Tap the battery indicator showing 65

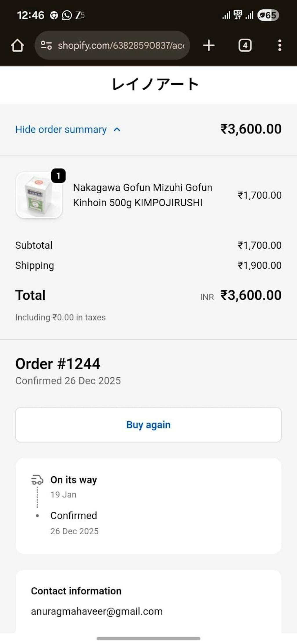pyautogui.click(x=268, y=15)
